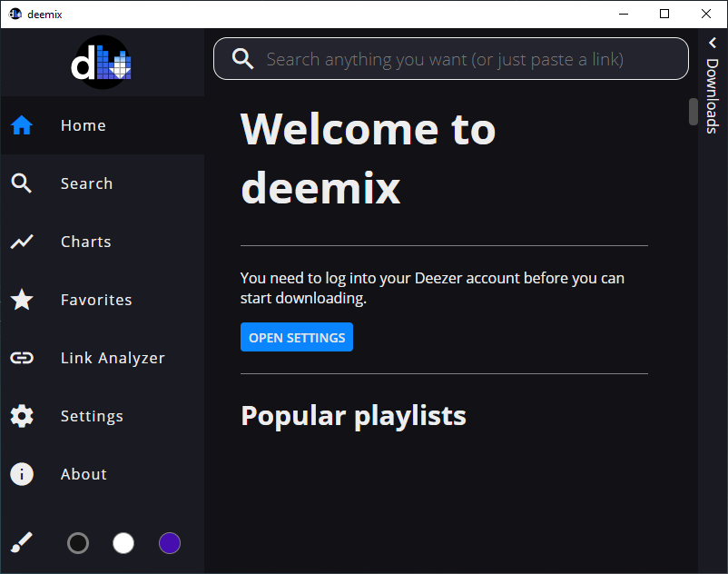The width and height of the screenshot is (728, 574).
Task: Click the Settings gear icon
Action: coord(22,417)
